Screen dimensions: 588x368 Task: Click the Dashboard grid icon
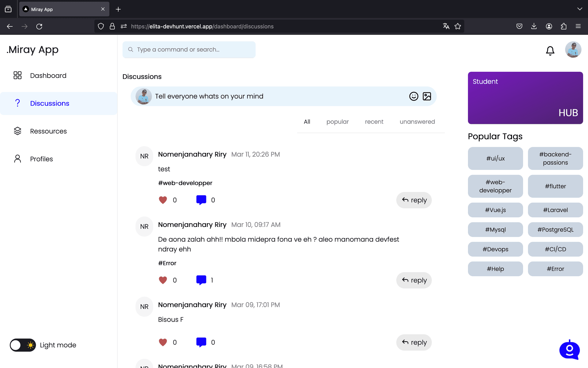point(17,75)
